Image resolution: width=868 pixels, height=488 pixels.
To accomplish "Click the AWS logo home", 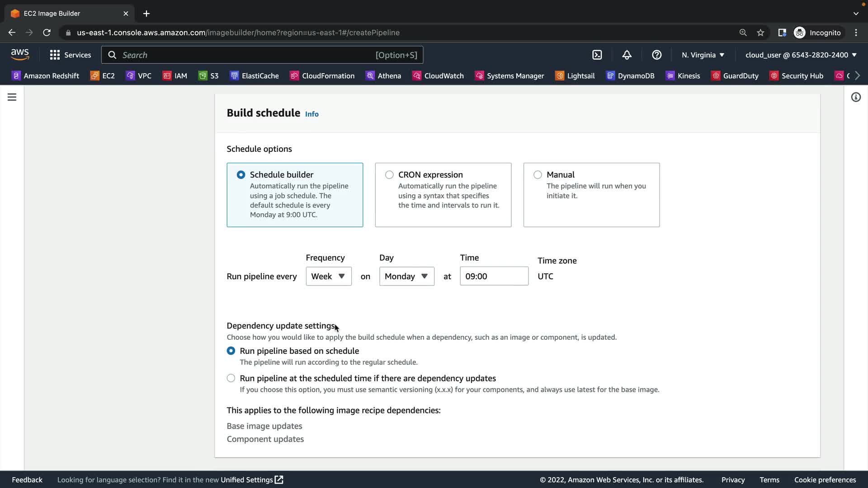I will pyautogui.click(x=20, y=54).
